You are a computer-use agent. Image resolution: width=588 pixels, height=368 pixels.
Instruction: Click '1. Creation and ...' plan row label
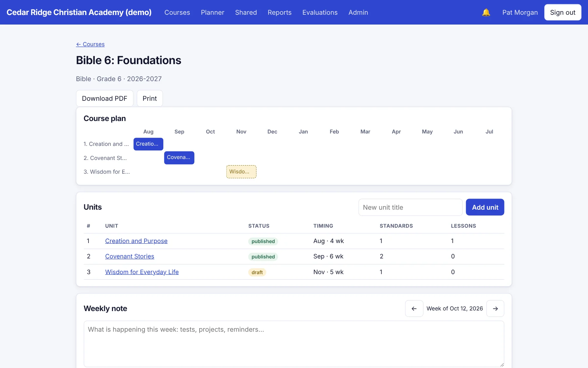pyautogui.click(x=106, y=144)
